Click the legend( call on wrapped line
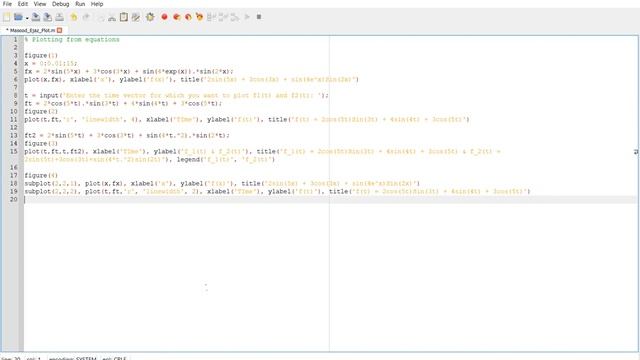 coord(226,160)
